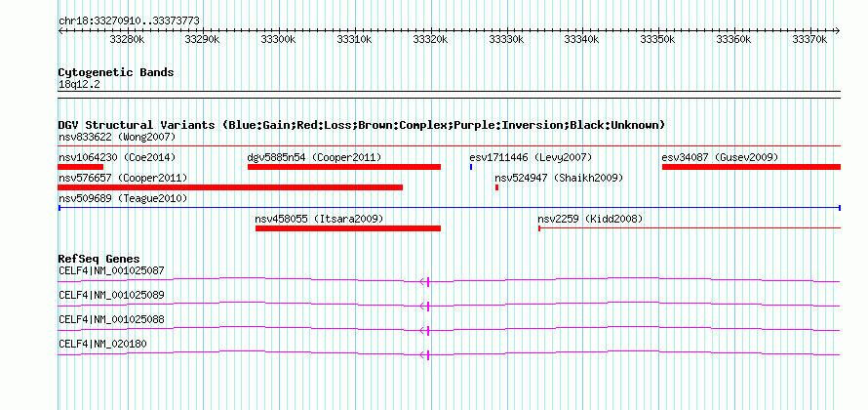Click the CELF4 NM_020180 exon arrow marker
868x410 pixels.
click(x=425, y=354)
